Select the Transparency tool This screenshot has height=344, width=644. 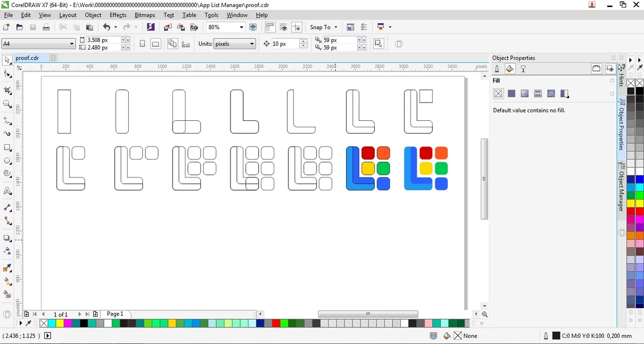click(7, 251)
